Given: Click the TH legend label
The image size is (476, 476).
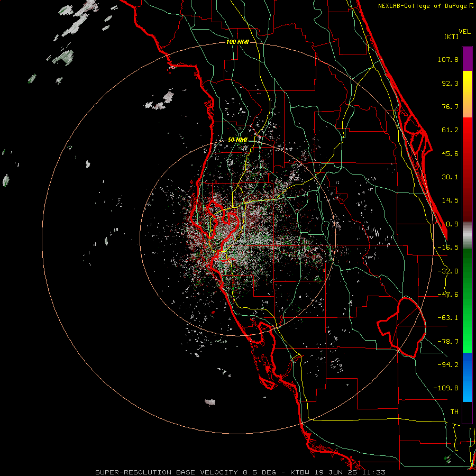Looking at the screenshot, I should pyautogui.click(x=454, y=411).
